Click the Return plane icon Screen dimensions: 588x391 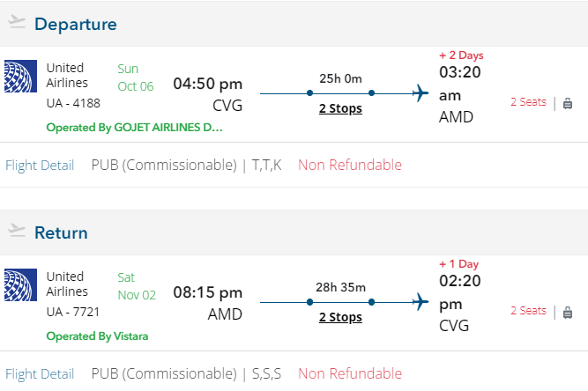tap(17, 232)
